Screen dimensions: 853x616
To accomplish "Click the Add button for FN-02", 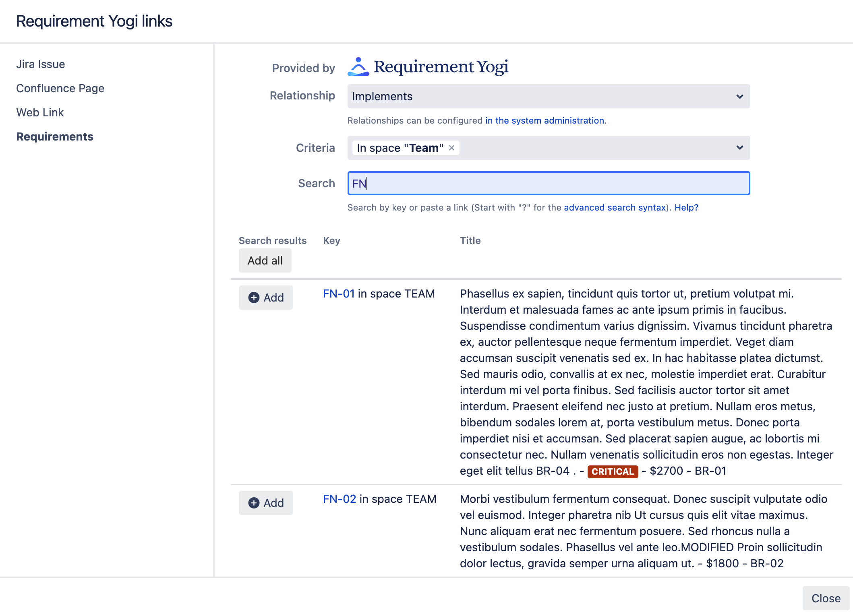I will point(266,503).
